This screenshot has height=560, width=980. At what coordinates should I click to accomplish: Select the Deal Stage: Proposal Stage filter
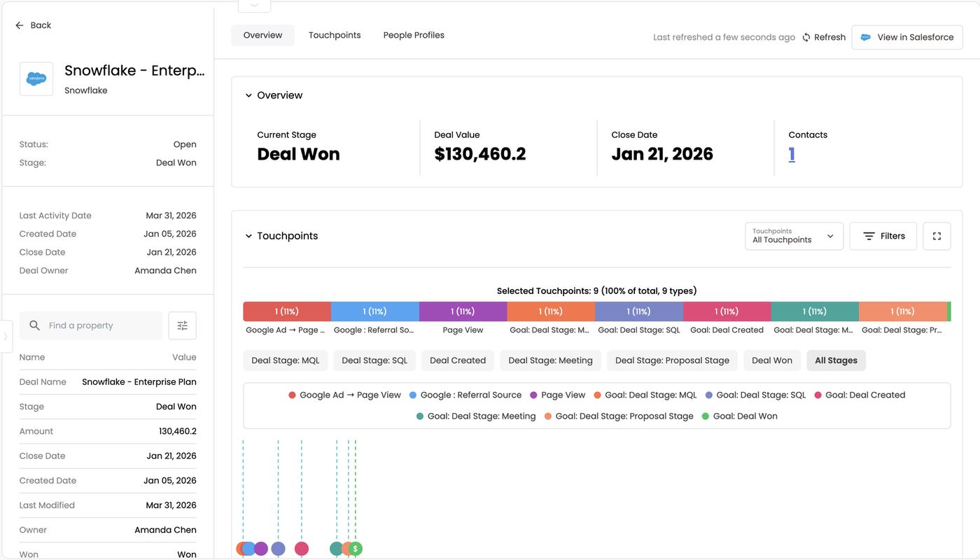pos(672,360)
